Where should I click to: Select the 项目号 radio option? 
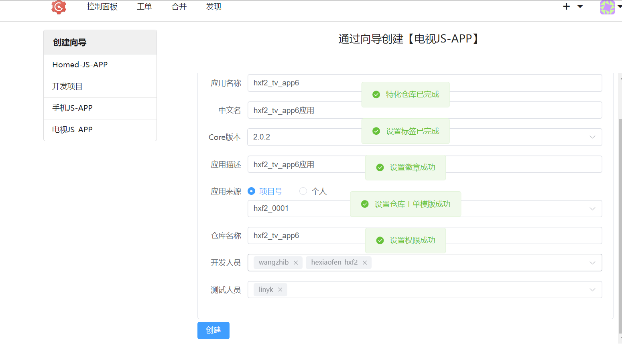[x=252, y=191]
